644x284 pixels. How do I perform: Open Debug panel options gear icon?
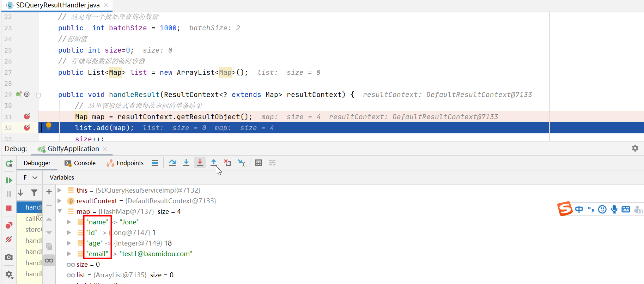(x=635, y=148)
